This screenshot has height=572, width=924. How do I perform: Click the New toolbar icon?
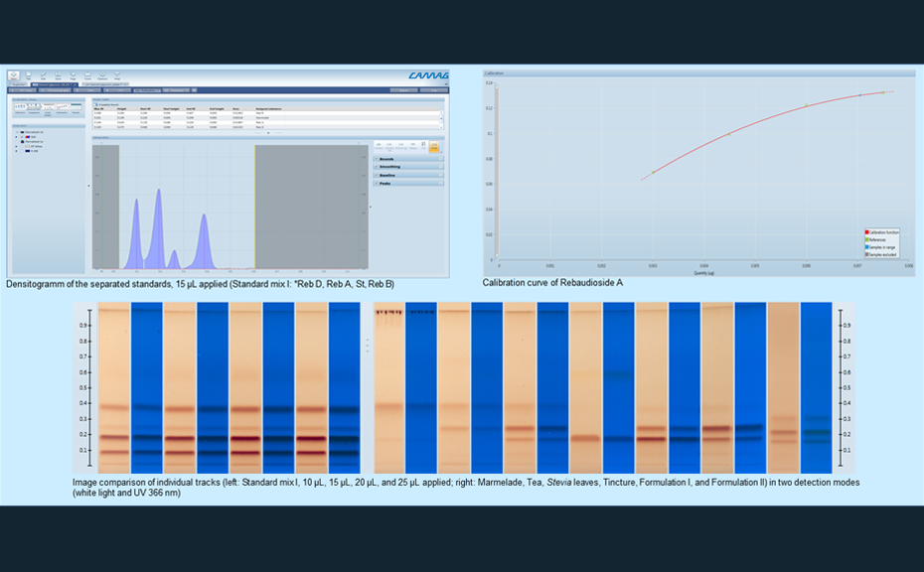pos(13,75)
